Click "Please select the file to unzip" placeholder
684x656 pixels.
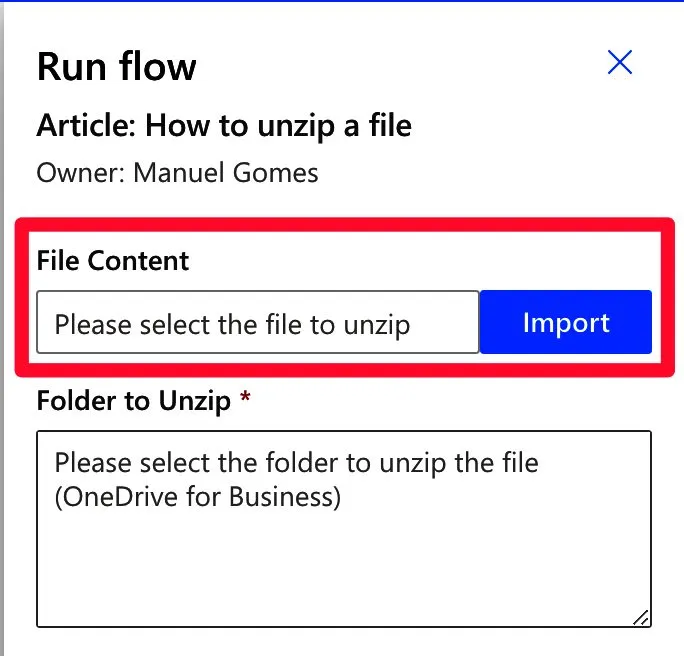(232, 324)
